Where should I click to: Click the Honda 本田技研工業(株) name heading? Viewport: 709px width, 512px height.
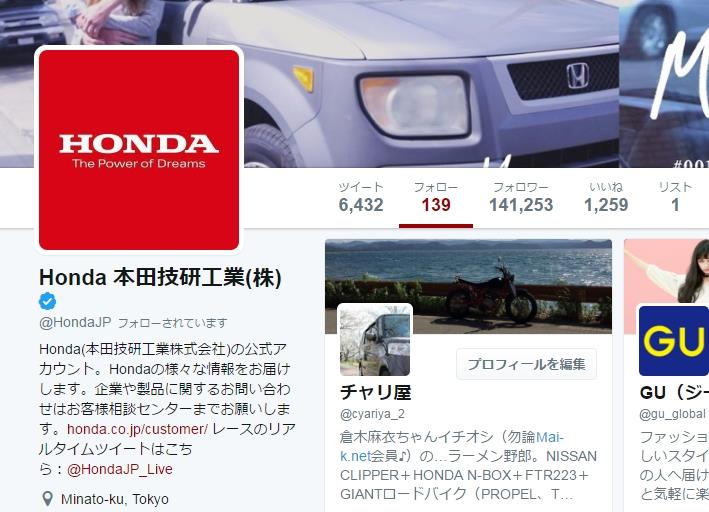pos(161,277)
